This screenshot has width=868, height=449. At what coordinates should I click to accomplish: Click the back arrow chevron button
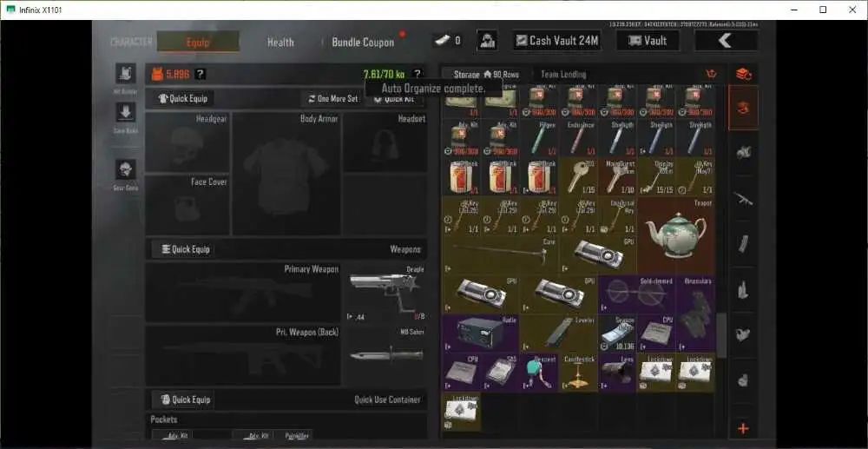(x=725, y=41)
